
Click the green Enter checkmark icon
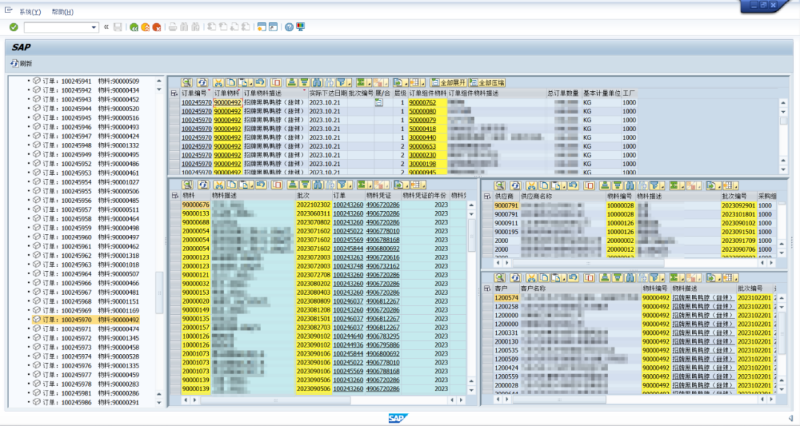click(x=13, y=26)
